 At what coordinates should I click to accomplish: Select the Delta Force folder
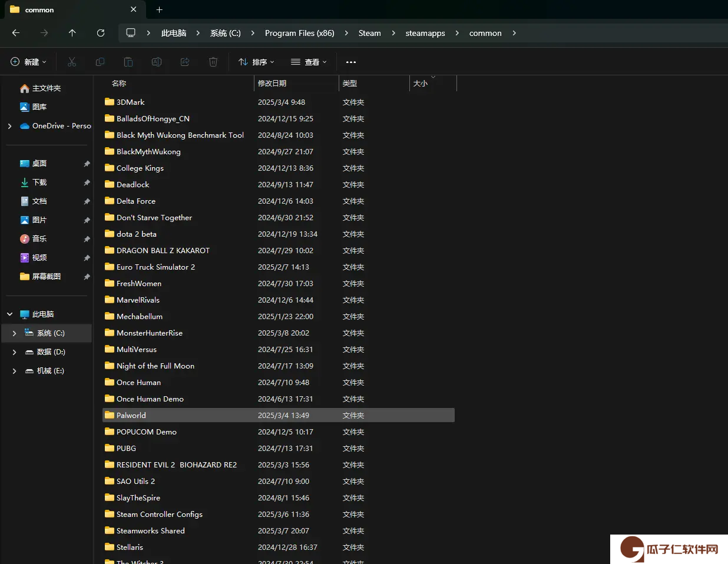[279, 201]
